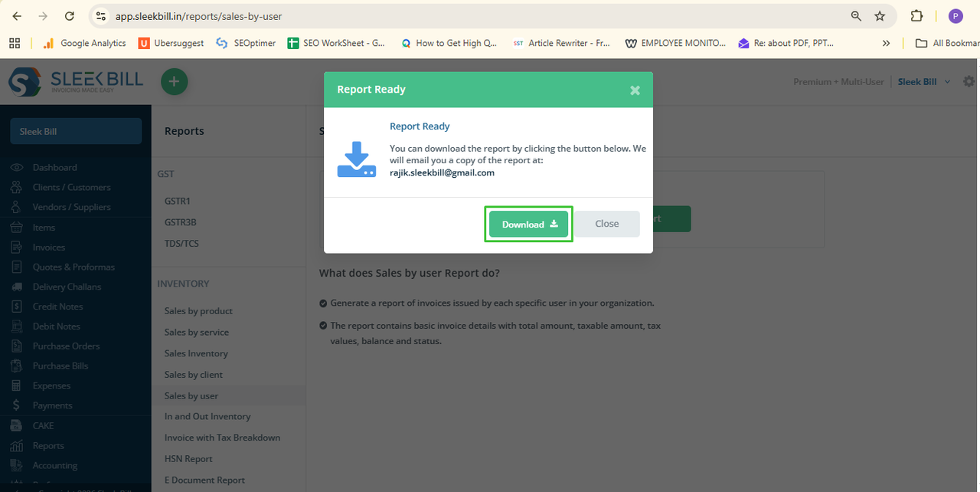
Task: Open CAKE in sidebar
Action: point(43,425)
